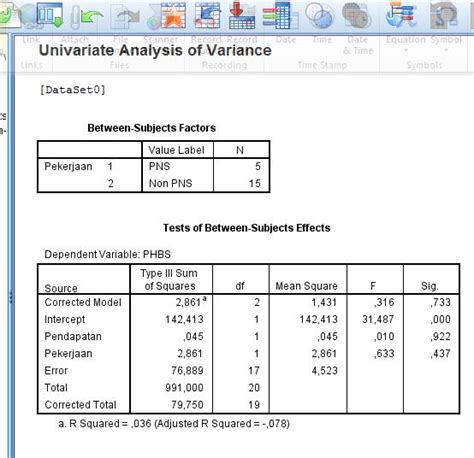Click the Corrected Model row label

(x=83, y=302)
